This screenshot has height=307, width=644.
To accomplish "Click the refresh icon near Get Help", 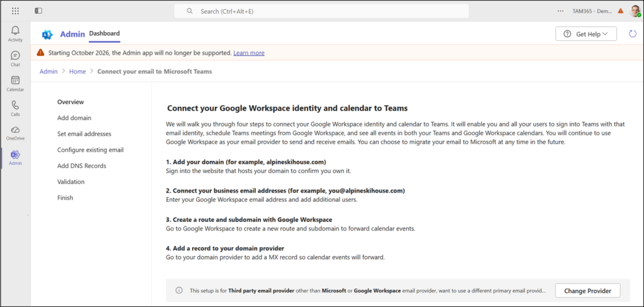I will point(633,34).
